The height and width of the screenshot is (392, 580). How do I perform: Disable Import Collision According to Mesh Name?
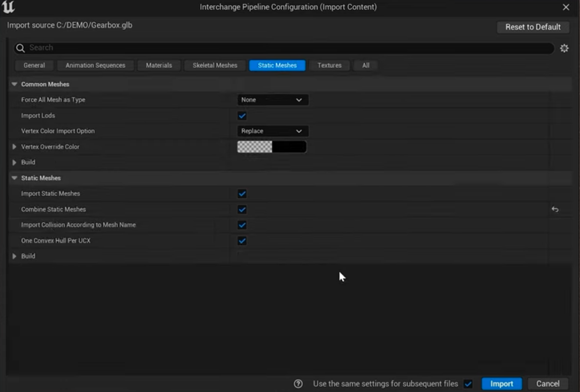pyautogui.click(x=242, y=225)
